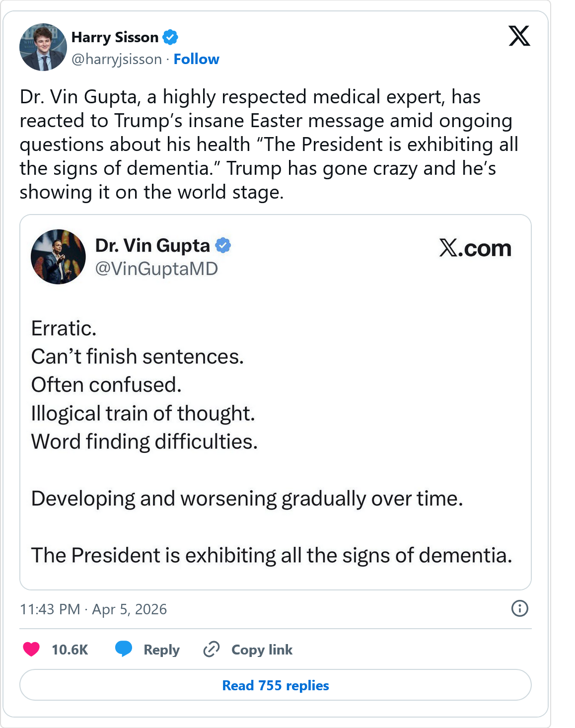This screenshot has height=728, width=575.
Task: Select Copy link text
Action: click(262, 650)
